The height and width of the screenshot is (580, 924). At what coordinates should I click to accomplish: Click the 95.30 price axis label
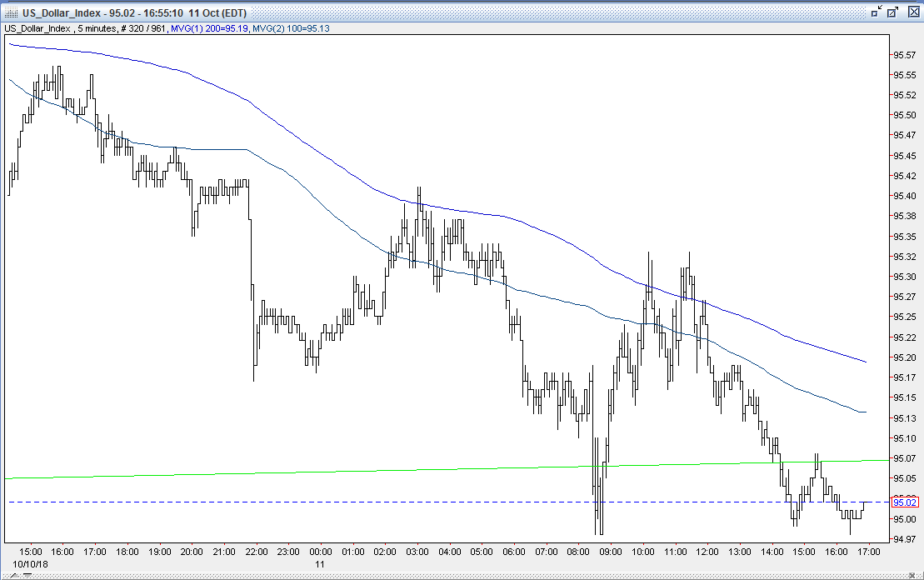(905, 277)
